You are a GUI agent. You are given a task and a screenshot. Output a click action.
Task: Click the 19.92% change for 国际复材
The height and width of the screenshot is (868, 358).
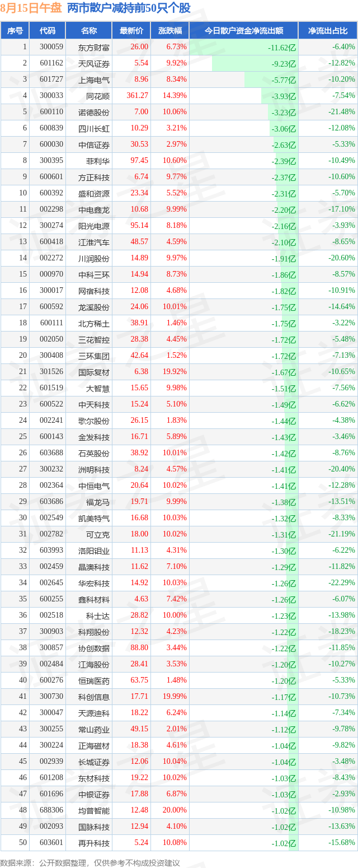175,372
